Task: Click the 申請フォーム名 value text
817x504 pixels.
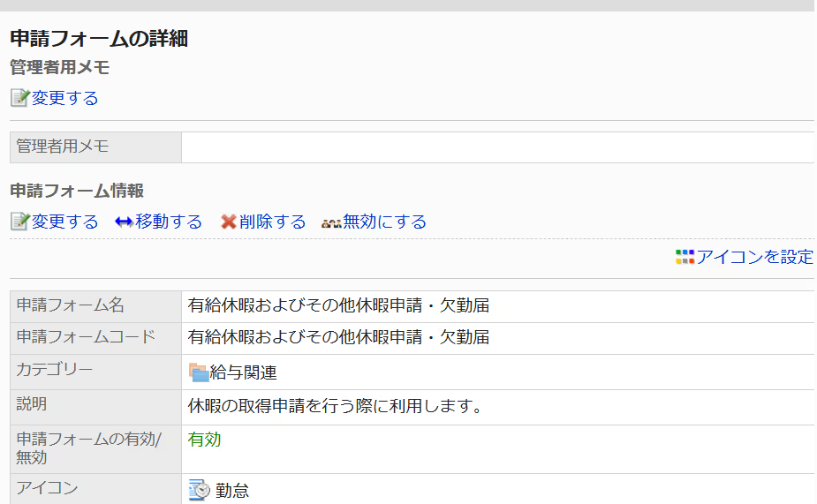Action: click(x=338, y=305)
